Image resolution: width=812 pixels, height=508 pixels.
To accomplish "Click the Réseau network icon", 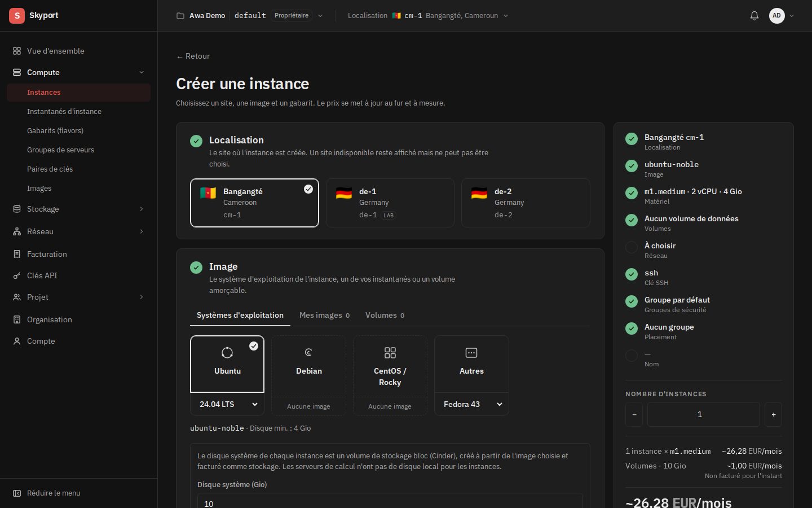I will tap(17, 231).
